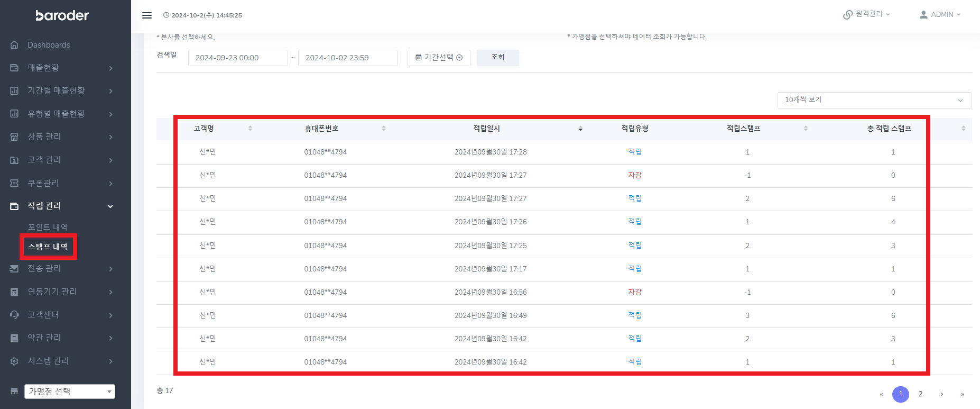The image size is (980, 409).
Task: Click the 적립유형 column header
Action: pos(635,129)
